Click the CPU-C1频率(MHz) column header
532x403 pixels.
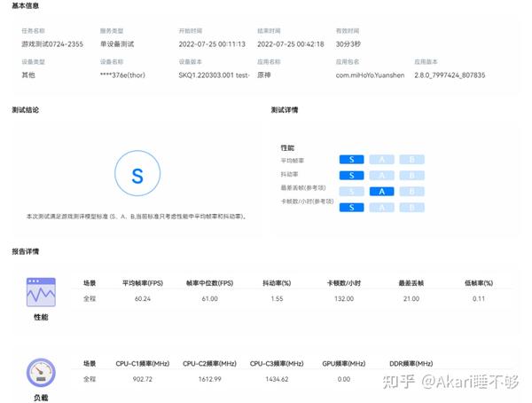tap(143, 364)
